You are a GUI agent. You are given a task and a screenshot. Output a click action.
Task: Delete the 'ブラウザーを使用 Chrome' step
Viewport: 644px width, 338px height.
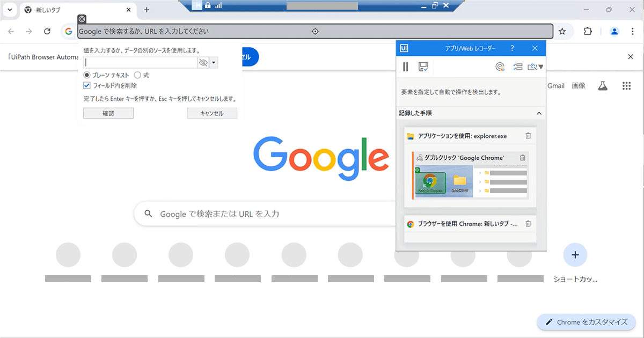[x=528, y=224]
